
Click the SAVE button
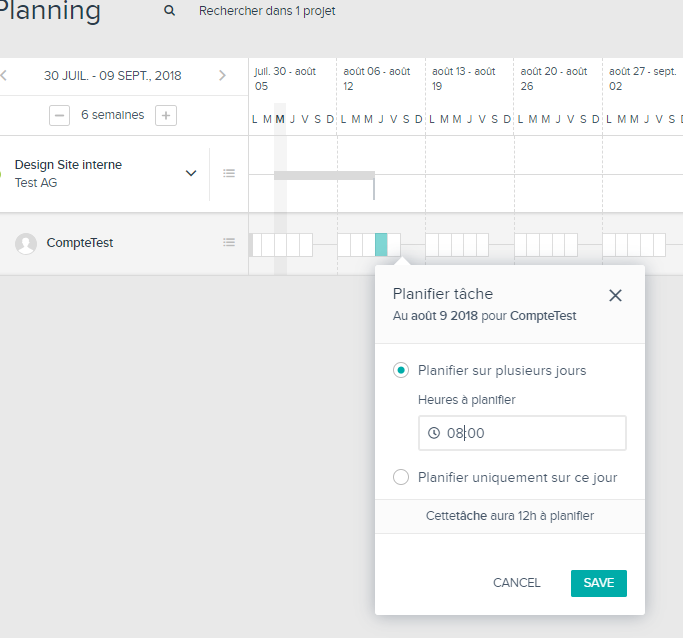[x=599, y=583]
